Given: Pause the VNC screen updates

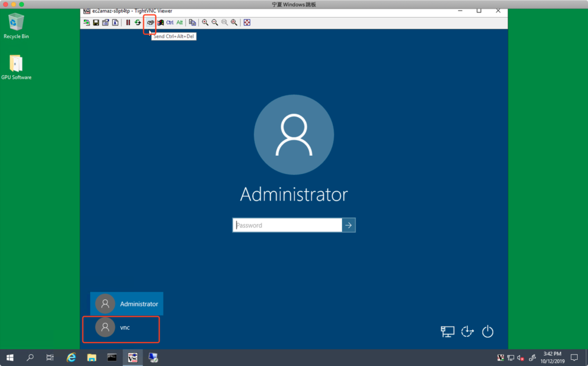Looking at the screenshot, I should coord(128,22).
